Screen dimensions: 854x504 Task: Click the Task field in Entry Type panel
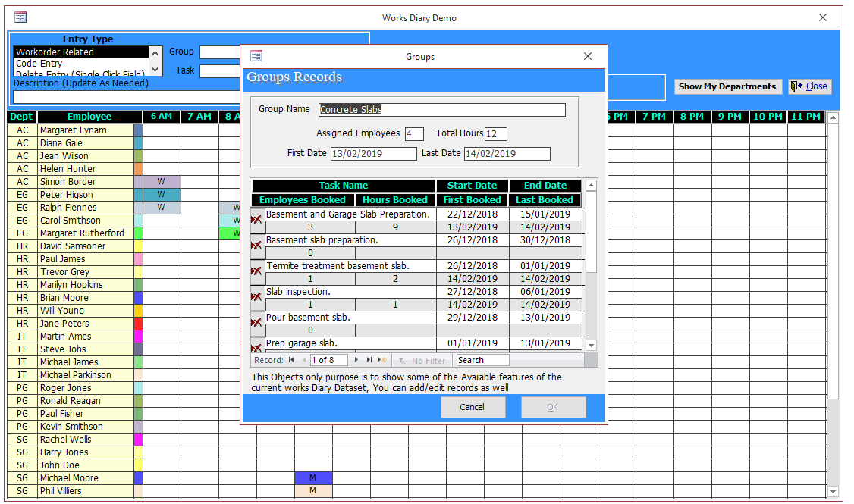[220, 71]
